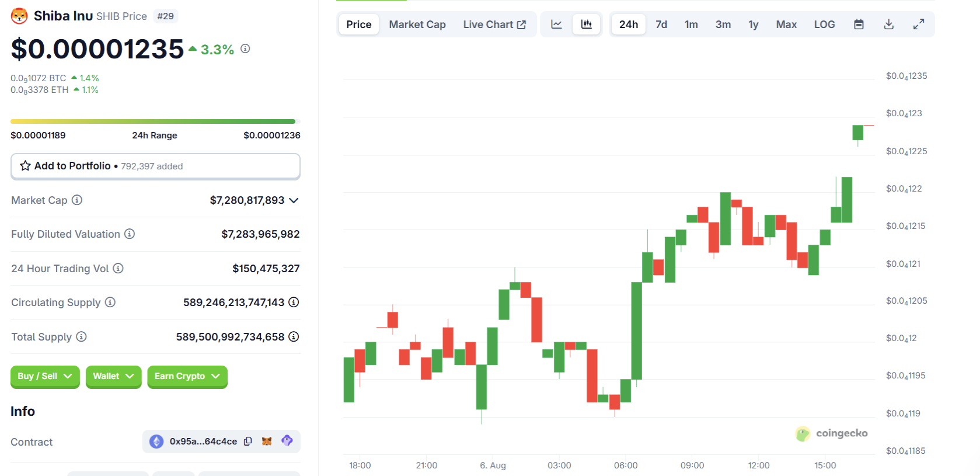
Task: Click the 24h Range progress bar
Action: [155, 121]
